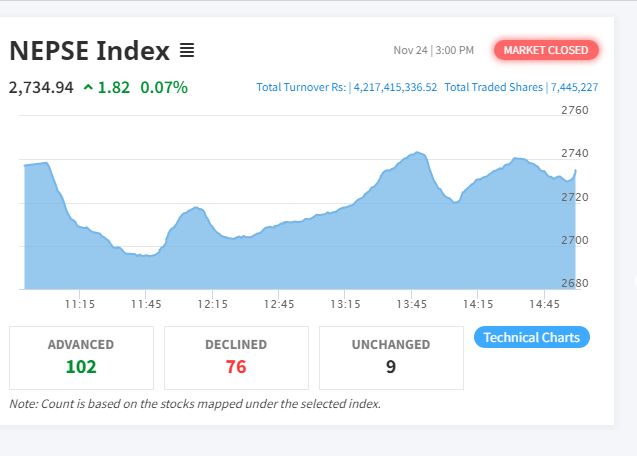The image size is (637, 456).
Task: Click the green up-arrow change indicator
Action: [x=88, y=87]
